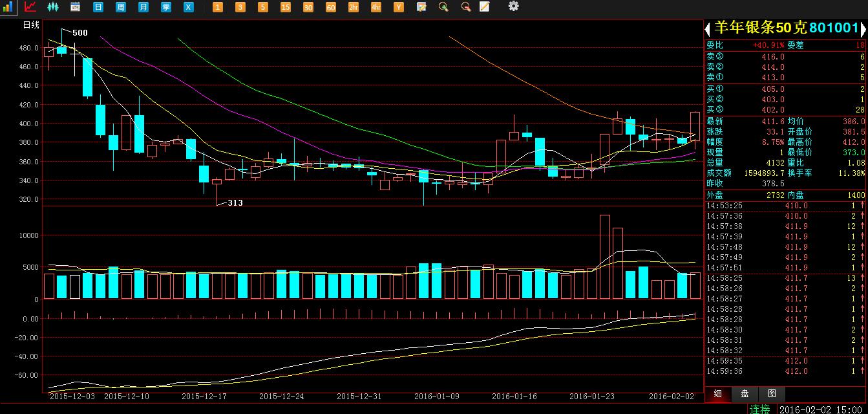Click sell level 卖① price 413.0

(773, 78)
